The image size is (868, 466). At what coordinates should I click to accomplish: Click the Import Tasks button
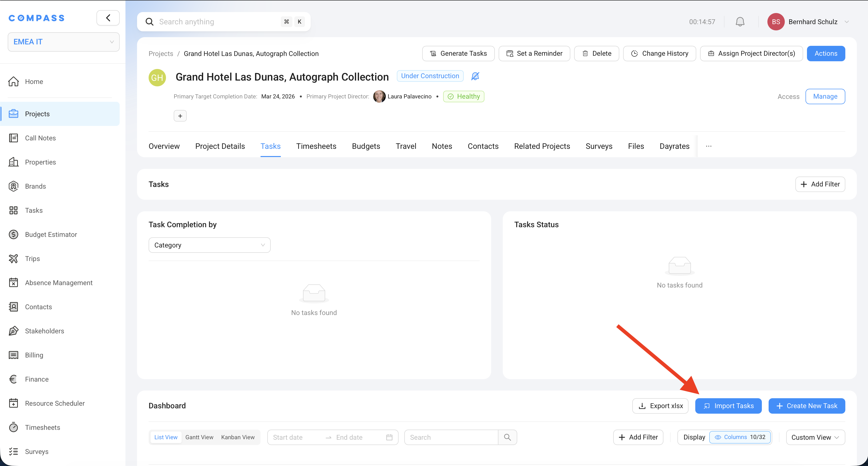[x=728, y=406]
